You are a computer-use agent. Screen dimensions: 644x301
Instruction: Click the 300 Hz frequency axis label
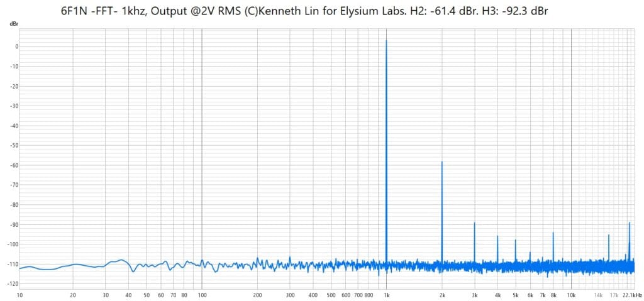(290, 295)
